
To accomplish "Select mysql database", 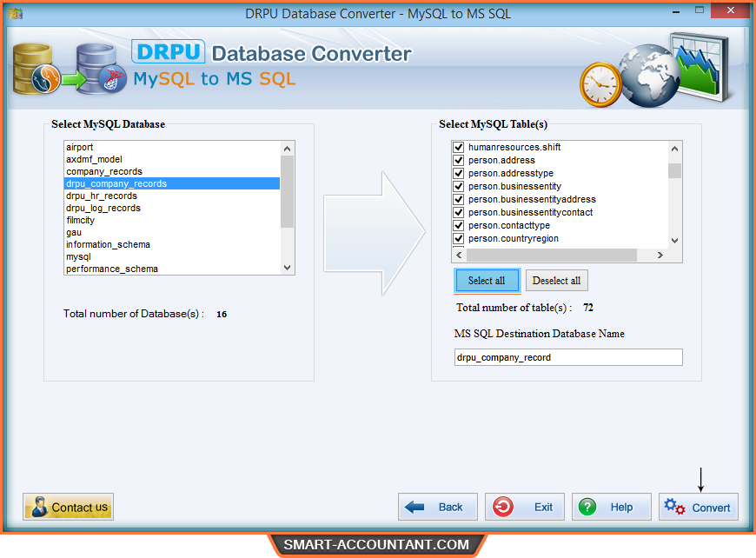I will pos(172,256).
